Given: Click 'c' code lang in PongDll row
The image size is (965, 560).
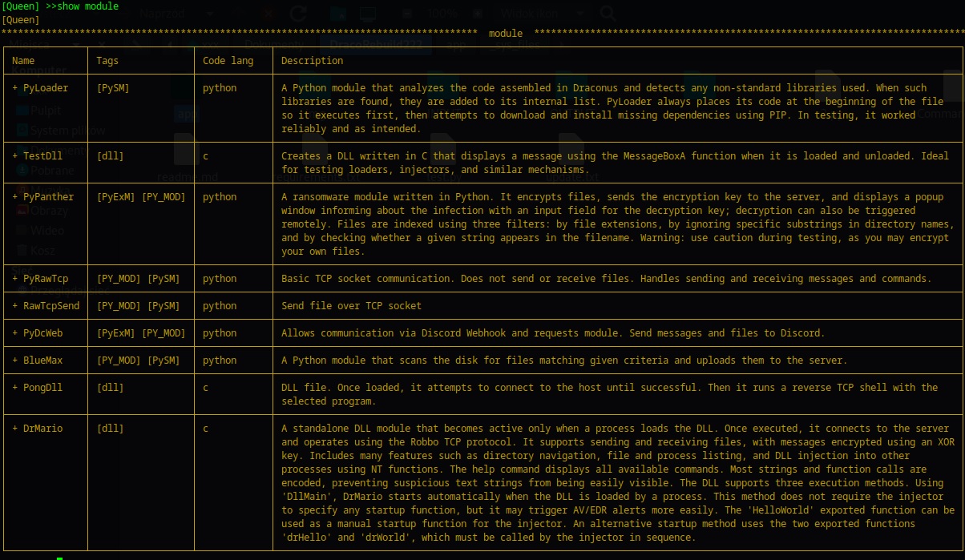Looking at the screenshot, I should click(205, 388).
